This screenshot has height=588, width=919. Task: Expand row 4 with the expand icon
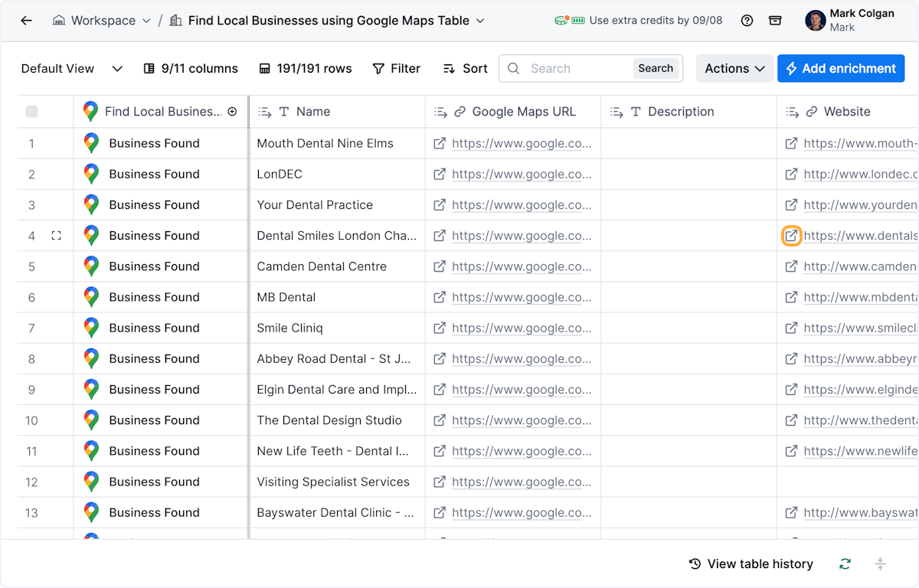tap(56, 236)
